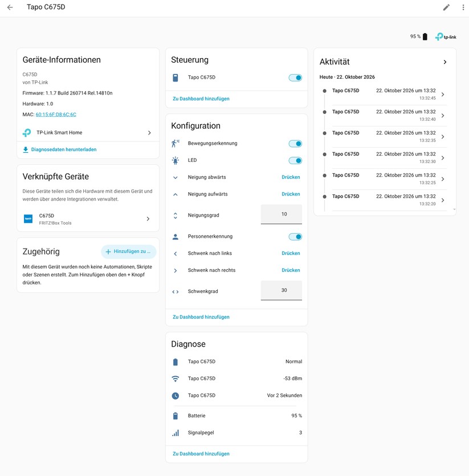Viewport: 469px width, 476px height.
Task: Click the FRITZ!Box Tools device icon
Action: (x=28, y=219)
